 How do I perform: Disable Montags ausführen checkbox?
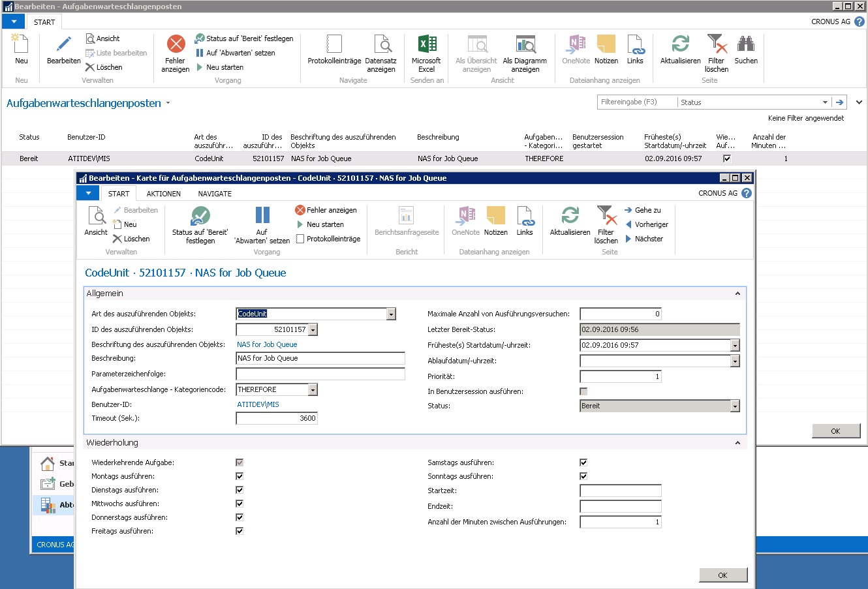(x=239, y=476)
